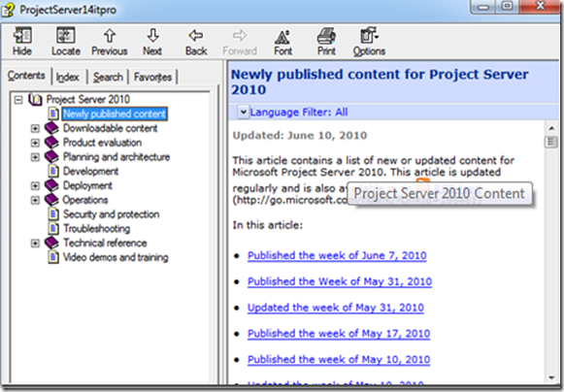Click the content pane scrollbar down arrow

pyautogui.click(x=551, y=378)
